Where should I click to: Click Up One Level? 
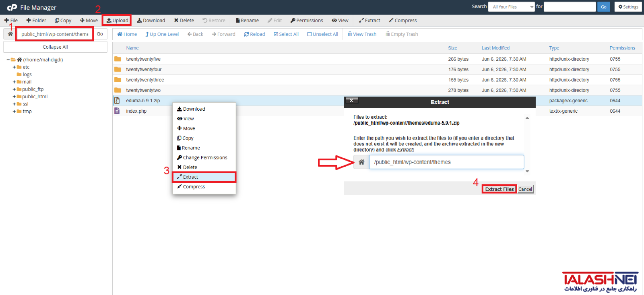tap(162, 34)
